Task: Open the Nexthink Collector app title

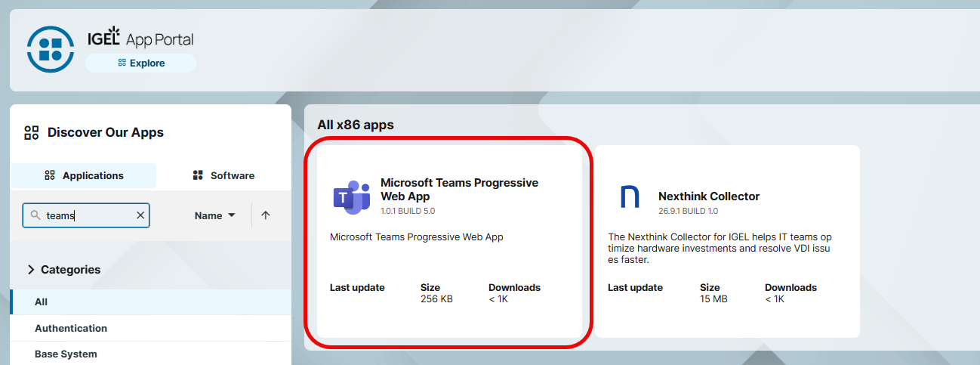Action: pos(709,196)
